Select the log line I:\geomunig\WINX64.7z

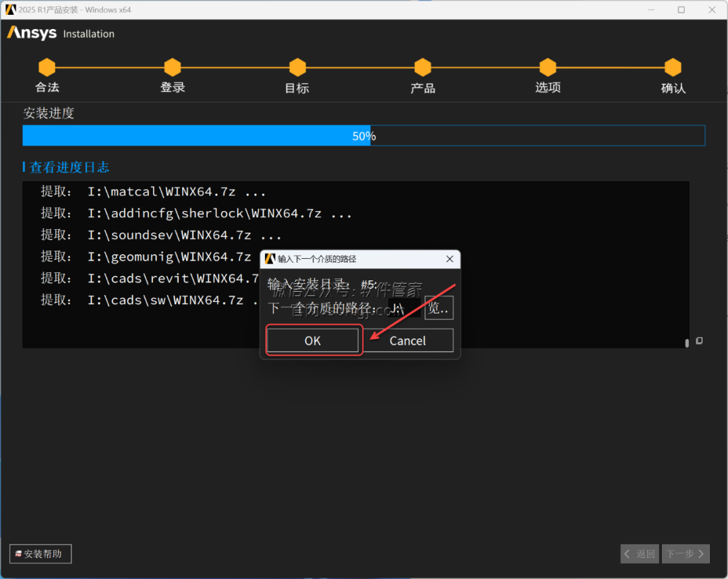coord(146,256)
